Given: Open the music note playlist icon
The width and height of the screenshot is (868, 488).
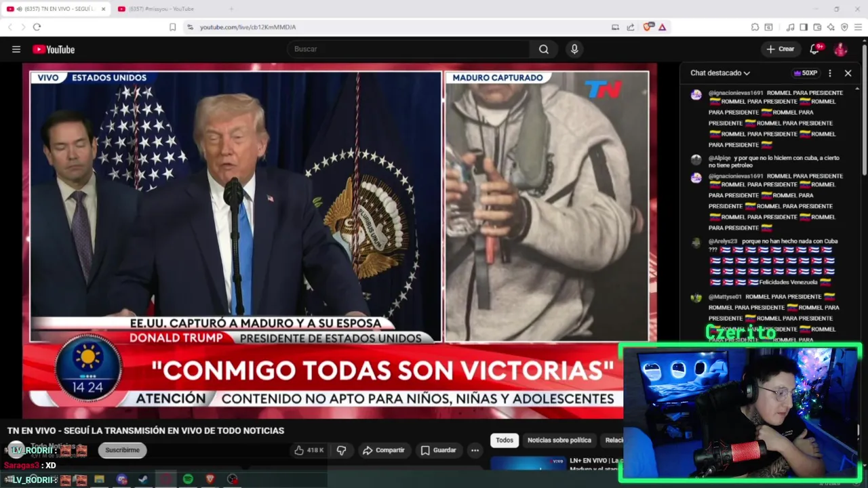Looking at the screenshot, I should tap(790, 27).
